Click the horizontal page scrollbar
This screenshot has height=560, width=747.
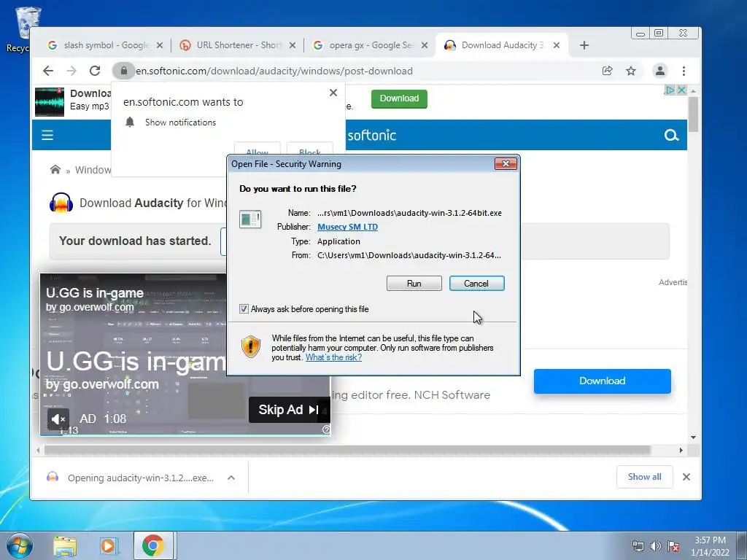coord(347,450)
